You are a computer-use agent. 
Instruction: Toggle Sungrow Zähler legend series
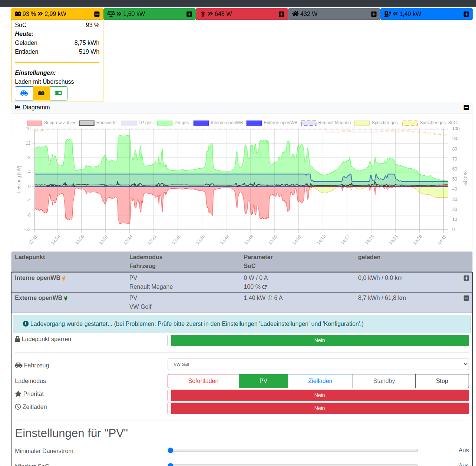pyautogui.click(x=51, y=123)
